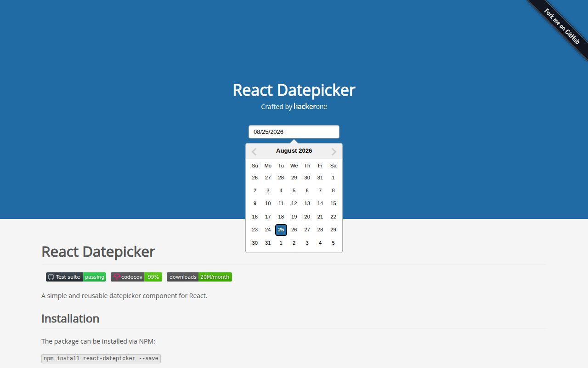This screenshot has width=588, height=368.
Task: Pick August 19 in the calendar
Action: point(294,217)
